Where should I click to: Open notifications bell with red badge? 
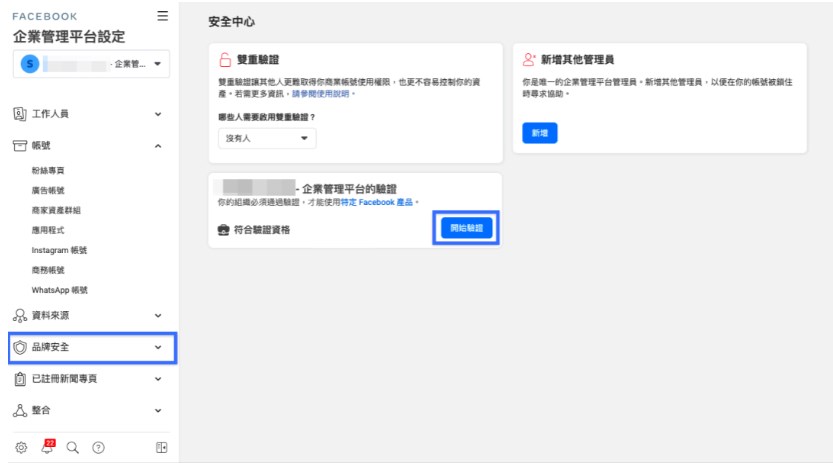point(47,447)
